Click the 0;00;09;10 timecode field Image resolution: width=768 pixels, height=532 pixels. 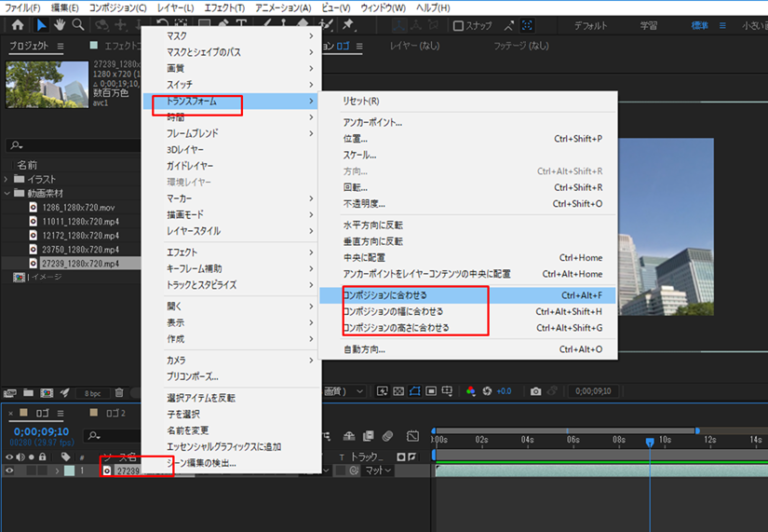click(33, 433)
